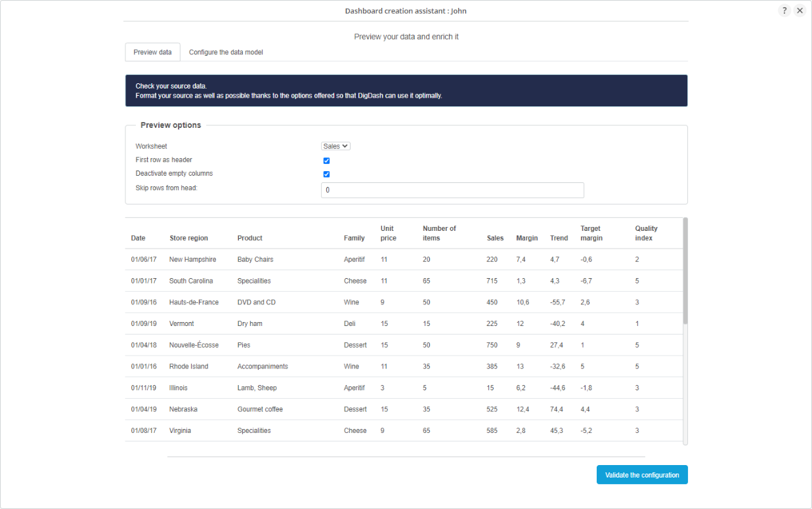Screen dimensions: 812x509
Task: Toggle the First row as header checkbox
Action: click(x=326, y=161)
